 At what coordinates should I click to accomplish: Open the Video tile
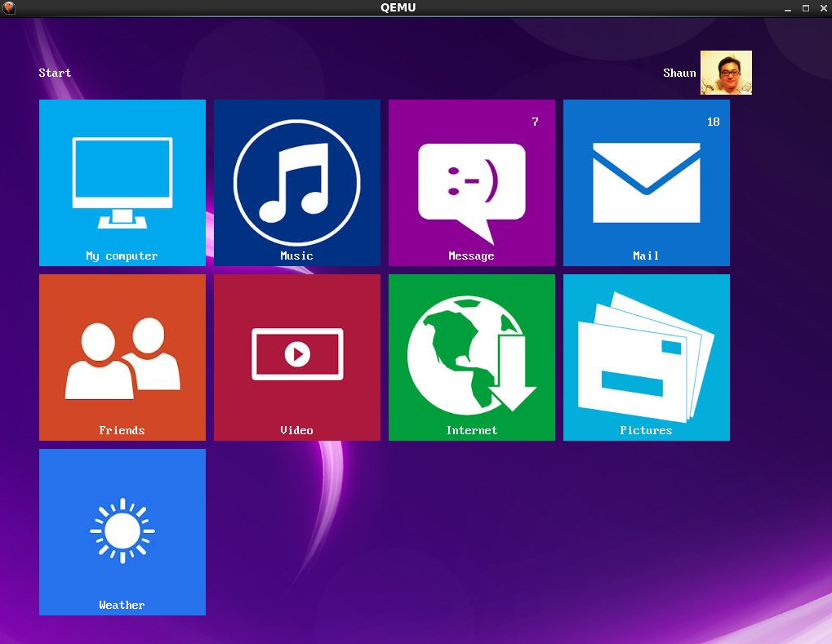click(296, 357)
